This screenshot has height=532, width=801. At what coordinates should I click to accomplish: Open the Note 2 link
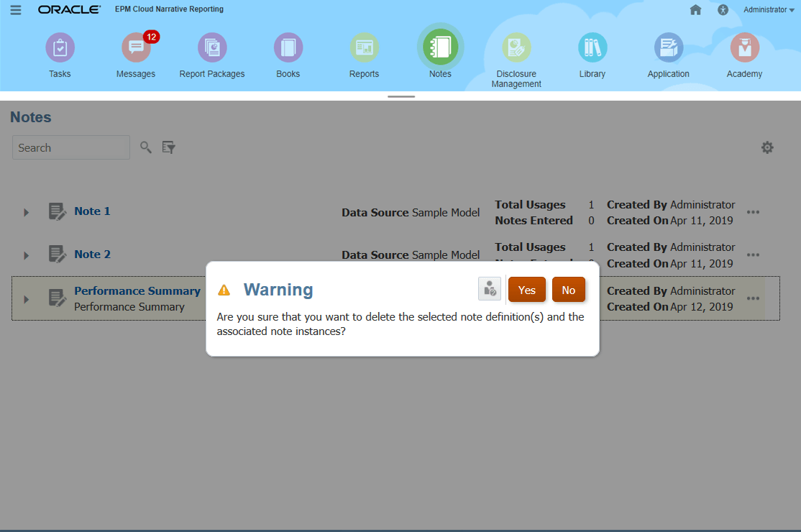coord(92,254)
